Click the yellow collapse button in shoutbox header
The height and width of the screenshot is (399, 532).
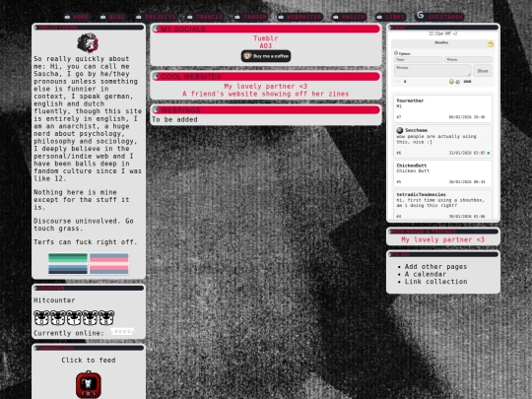(491, 44)
